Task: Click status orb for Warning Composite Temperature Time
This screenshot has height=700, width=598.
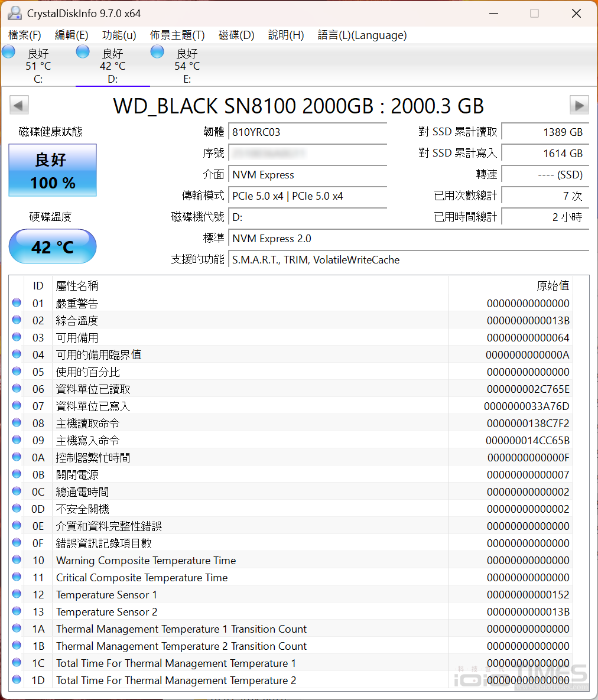Action: (17, 559)
